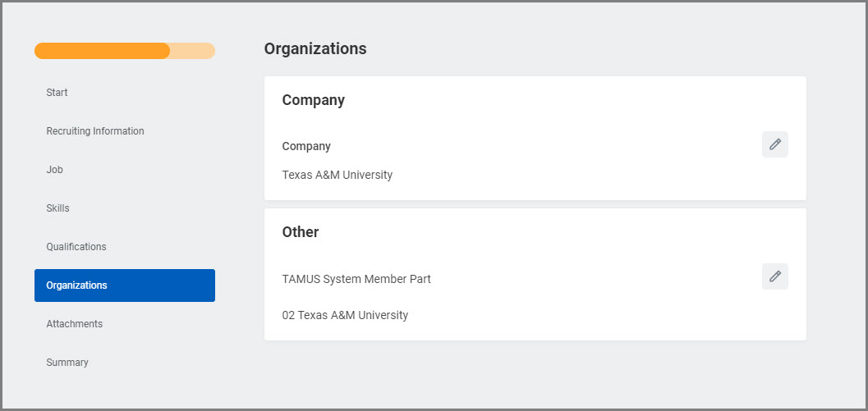Image resolution: width=868 pixels, height=411 pixels.
Task: Jump to the Qualifications step
Action: coord(76,247)
